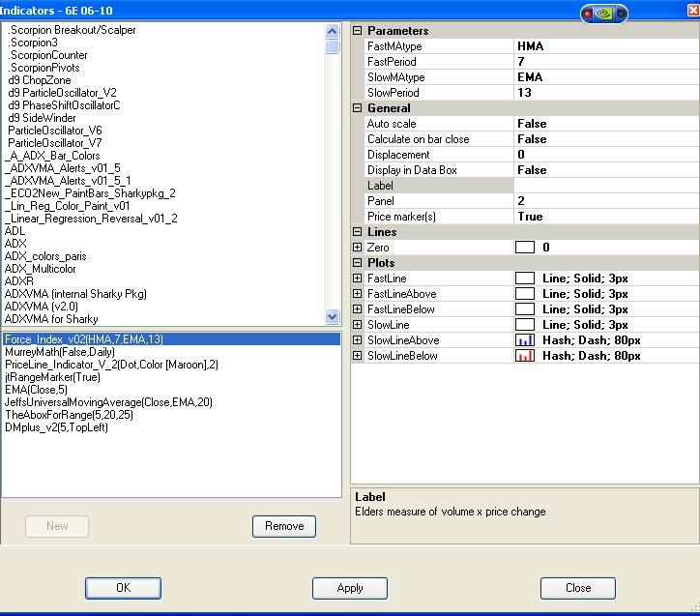Click the FastLineAbove color swatch
Viewport: 700px width, 616px height.
(525, 294)
